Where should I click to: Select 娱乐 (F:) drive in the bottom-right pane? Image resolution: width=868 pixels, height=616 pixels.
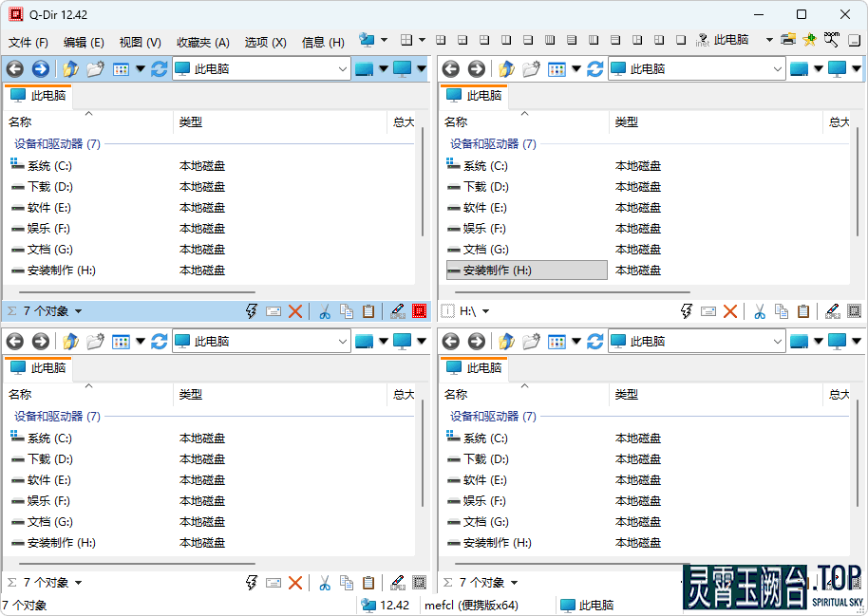pos(484,501)
